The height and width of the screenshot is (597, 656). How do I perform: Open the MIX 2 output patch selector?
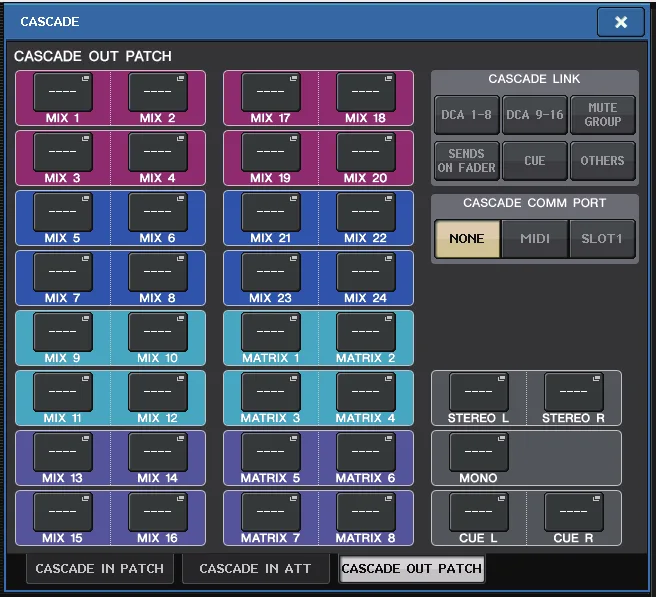click(x=158, y=92)
